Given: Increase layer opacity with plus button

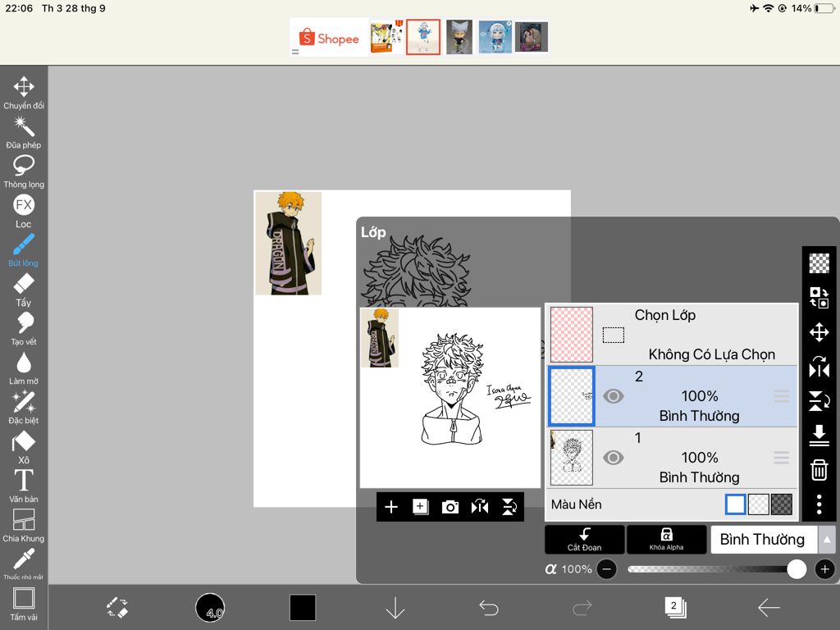Looking at the screenshot, I should (825, 569).
